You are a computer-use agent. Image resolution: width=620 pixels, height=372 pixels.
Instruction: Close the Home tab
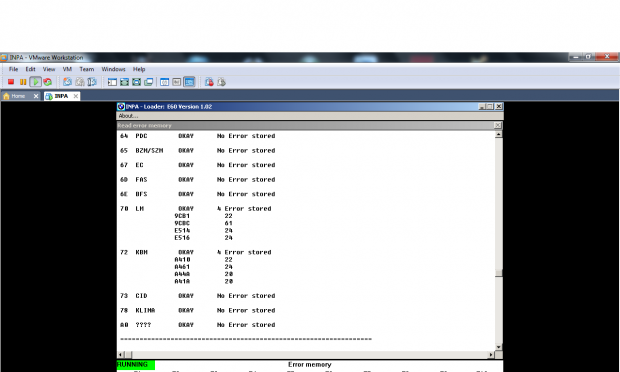tap(36, 96)
